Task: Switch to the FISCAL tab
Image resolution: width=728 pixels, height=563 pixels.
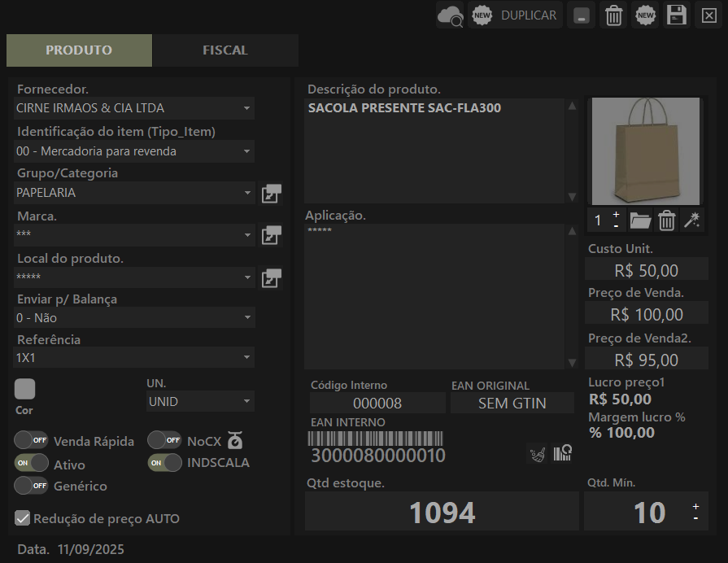Action: click(x=225, y=50)
